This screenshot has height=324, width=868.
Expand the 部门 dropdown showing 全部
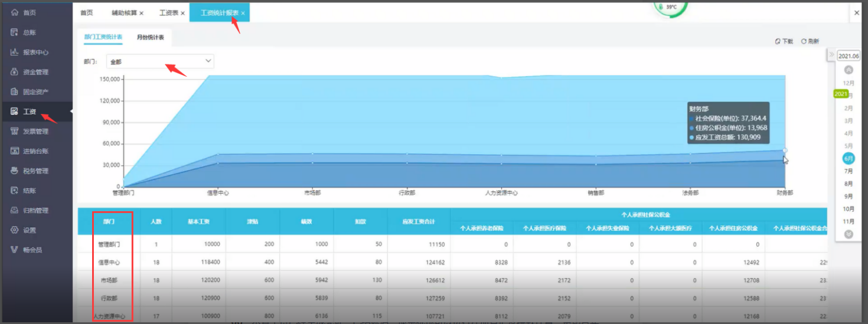click(x=160, y=61)
